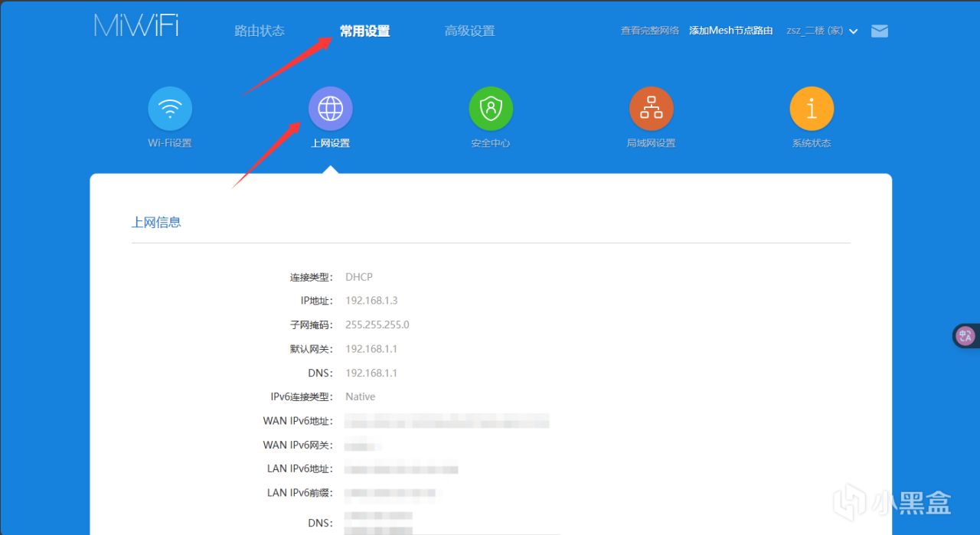Click the translate widget on right edge
This screenshot has height=535, width=980.
click(965, 336)
